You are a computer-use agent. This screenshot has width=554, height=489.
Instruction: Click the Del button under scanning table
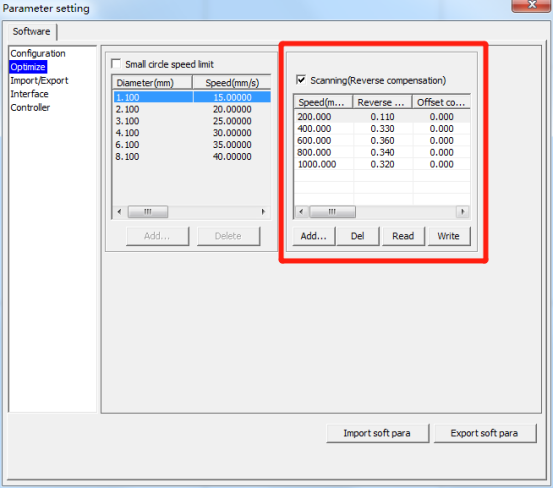coord(358,236)
